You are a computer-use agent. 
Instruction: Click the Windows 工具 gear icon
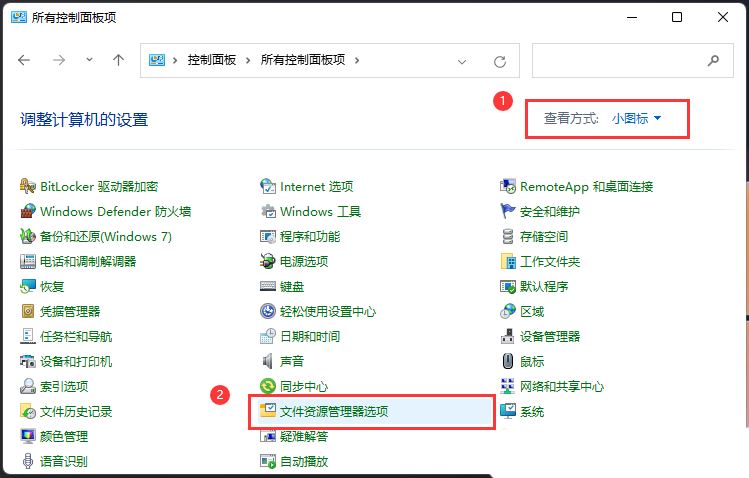click(x=268, y=211)
